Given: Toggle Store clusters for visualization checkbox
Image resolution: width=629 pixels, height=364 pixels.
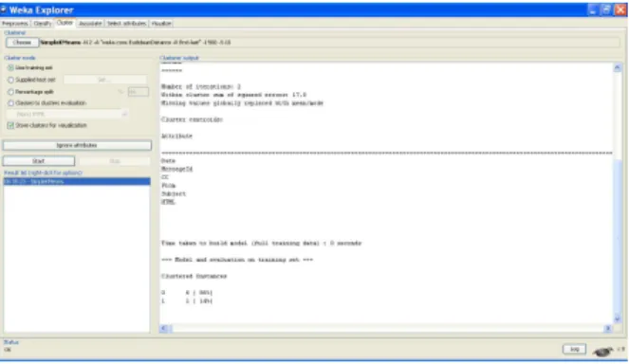Looking at the screenshot, I should click(x=46, y=125).
